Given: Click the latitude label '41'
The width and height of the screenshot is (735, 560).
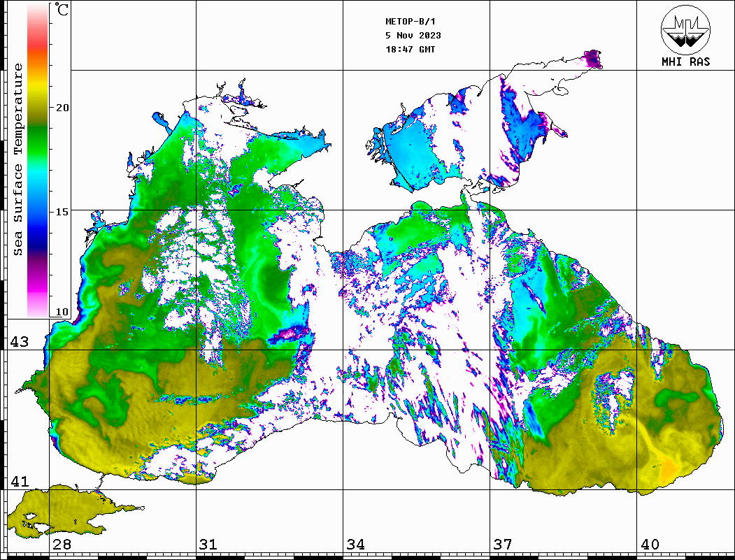Looking at the screenshot, I should pos(19,481).
